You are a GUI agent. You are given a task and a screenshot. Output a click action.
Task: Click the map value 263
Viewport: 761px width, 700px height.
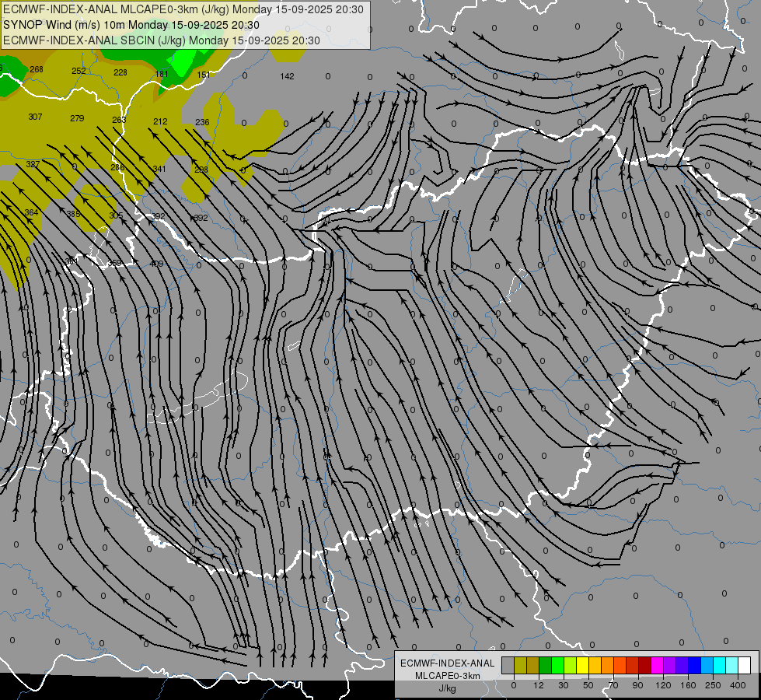(x=119, y=120)
